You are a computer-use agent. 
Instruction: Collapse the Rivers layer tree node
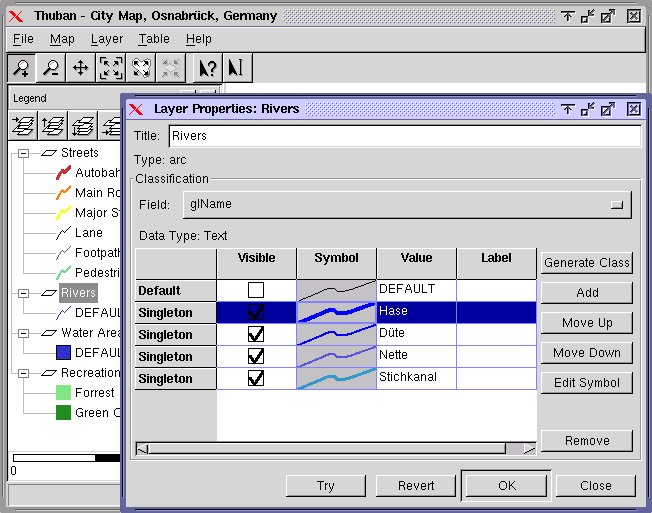coord(24,293)
